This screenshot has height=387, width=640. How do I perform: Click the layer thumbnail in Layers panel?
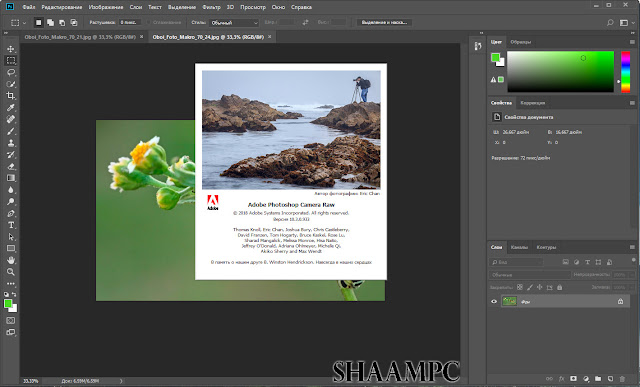click(509, 302)
